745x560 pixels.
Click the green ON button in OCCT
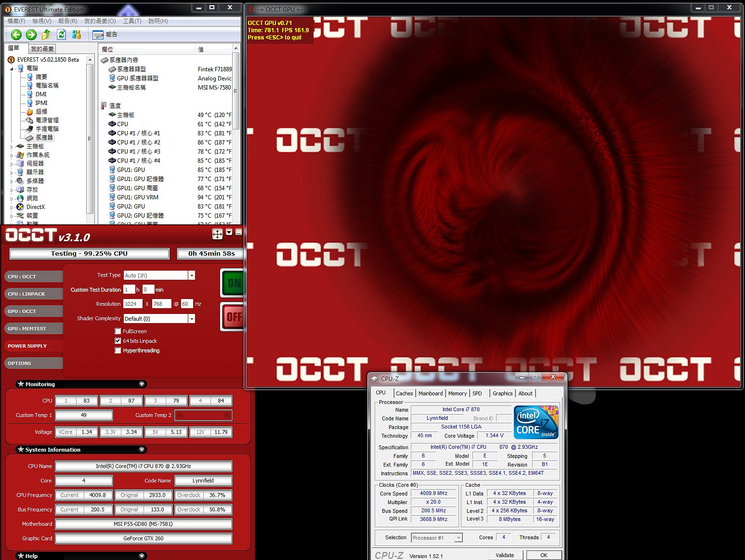233,283
